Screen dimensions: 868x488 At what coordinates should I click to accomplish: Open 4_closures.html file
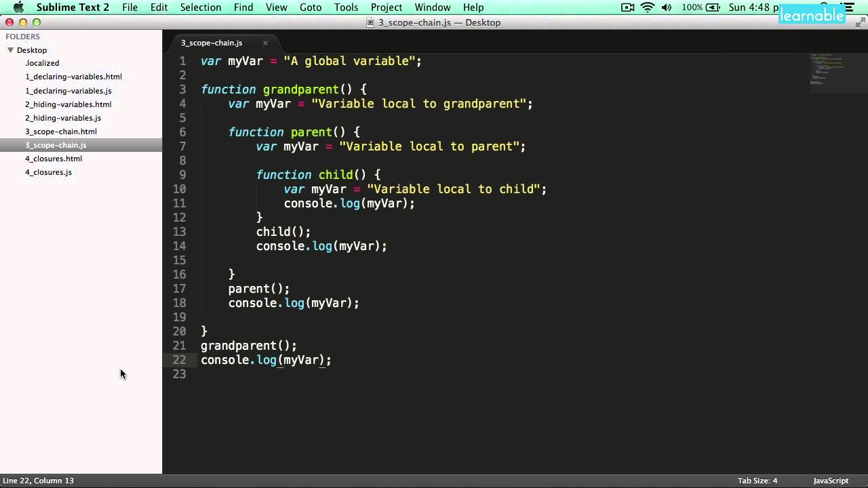54,159
